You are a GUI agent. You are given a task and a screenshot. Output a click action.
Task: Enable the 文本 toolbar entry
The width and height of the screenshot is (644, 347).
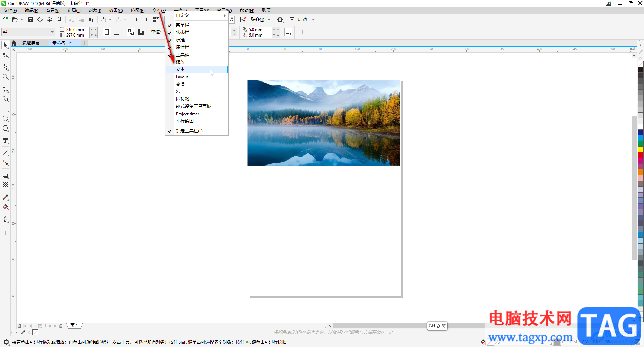[x=197, y=69]
